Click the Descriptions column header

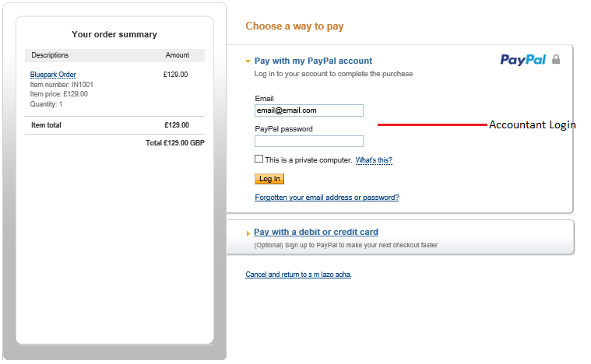[x=50, y=55]
